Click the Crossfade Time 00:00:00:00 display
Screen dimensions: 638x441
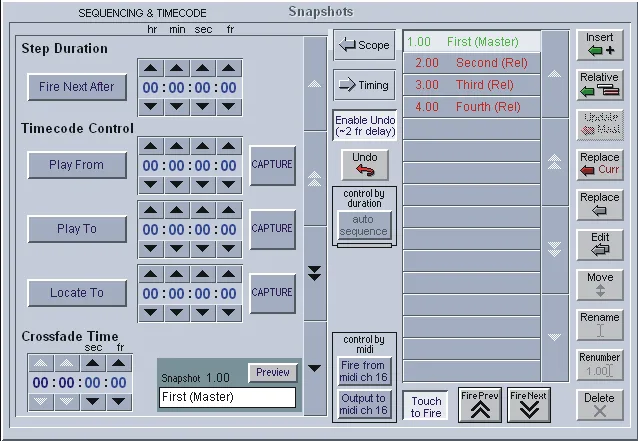tap(80, 383)
